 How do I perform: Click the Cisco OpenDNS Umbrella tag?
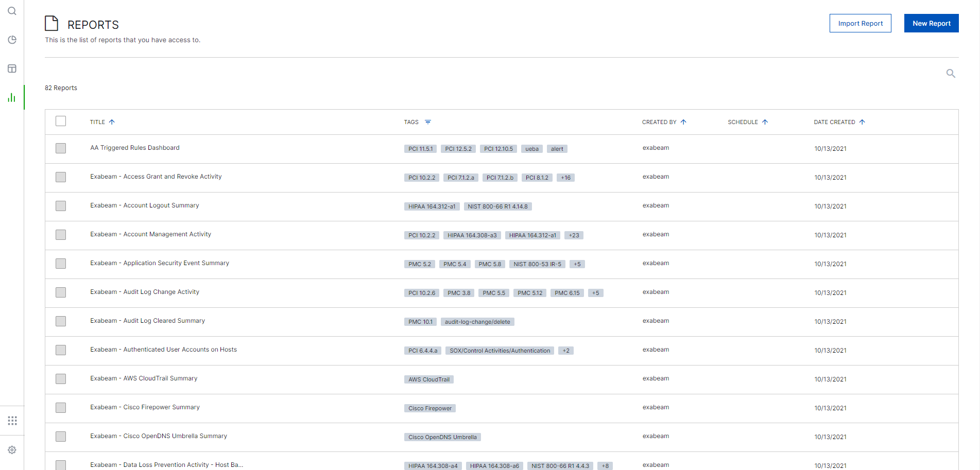tap(442, 437)
